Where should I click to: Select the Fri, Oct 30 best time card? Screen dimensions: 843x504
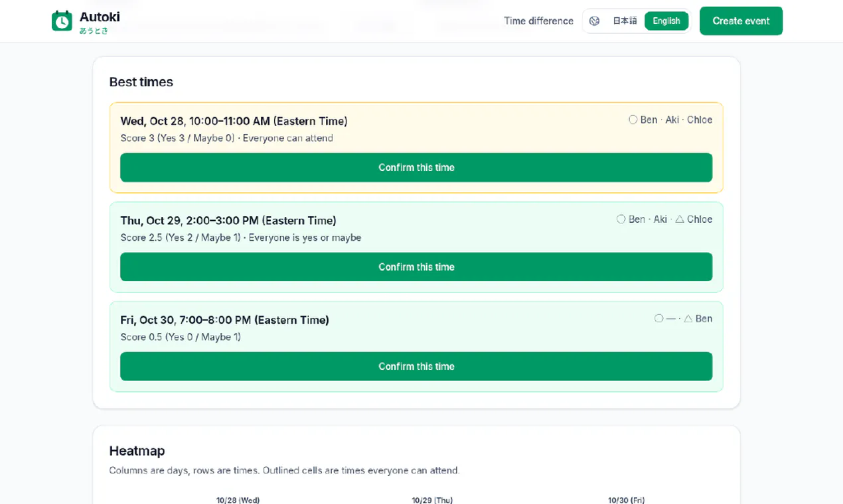tap(416, 347)
